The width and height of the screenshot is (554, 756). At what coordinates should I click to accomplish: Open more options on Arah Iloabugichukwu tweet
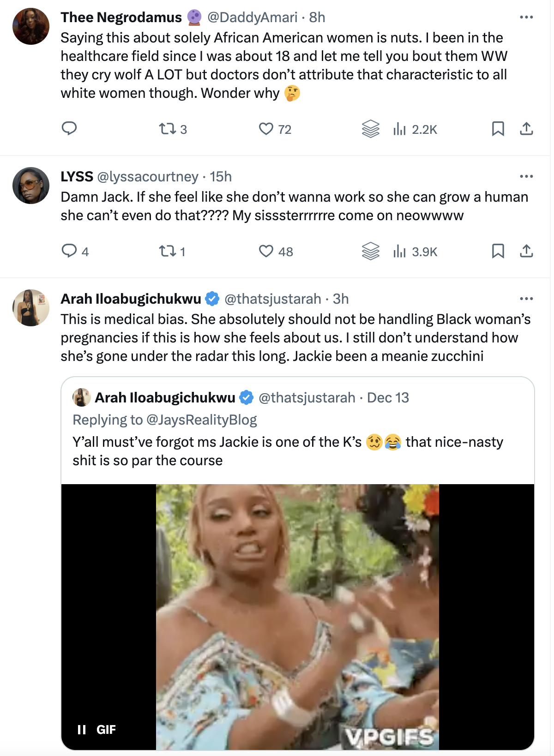click(526, 299)
